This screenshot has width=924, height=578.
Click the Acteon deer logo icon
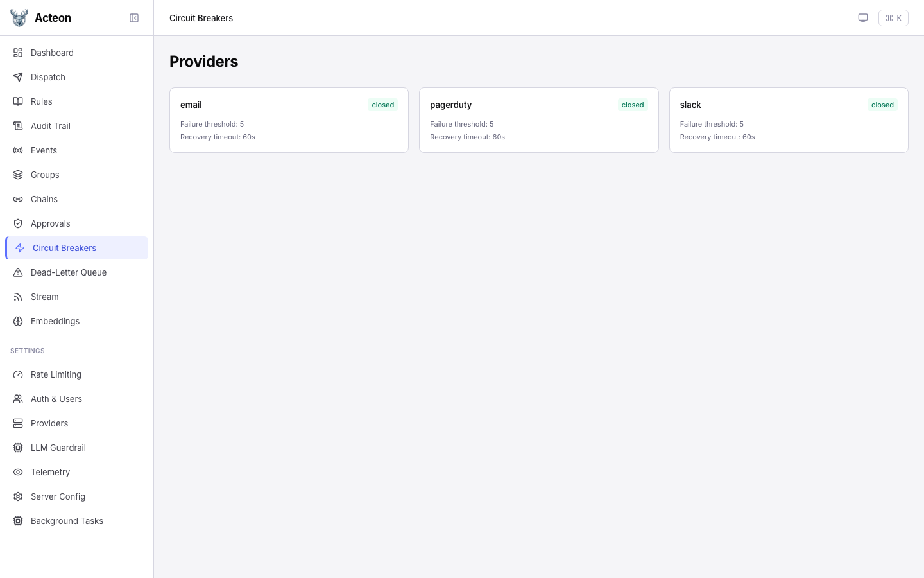tap(19, 18)
